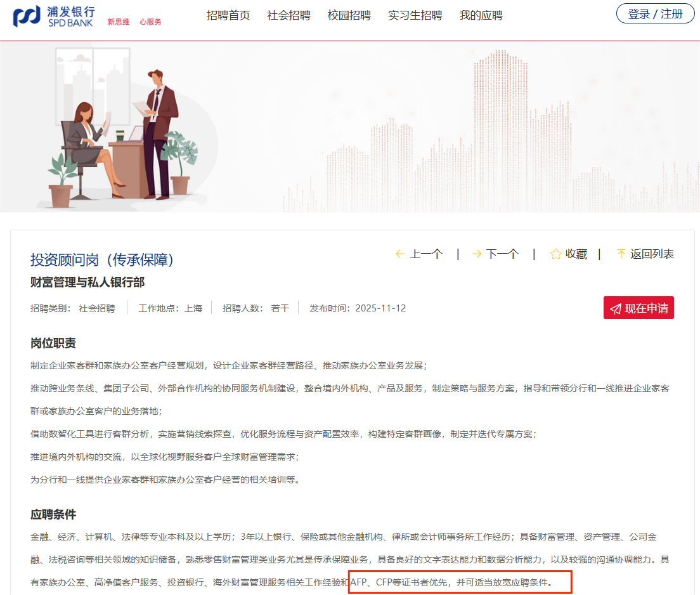The height and width of the screenshot is (595, 700).
Task: Open the 校园招聘 page
Action: pos(351,15)
